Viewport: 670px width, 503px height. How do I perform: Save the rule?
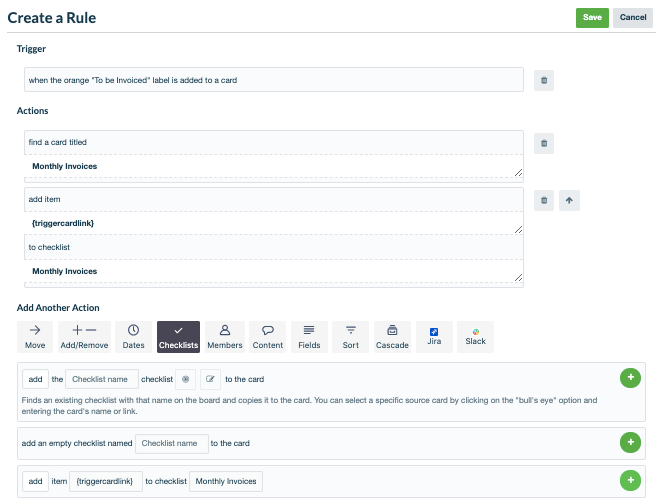[x=592, y=17]
